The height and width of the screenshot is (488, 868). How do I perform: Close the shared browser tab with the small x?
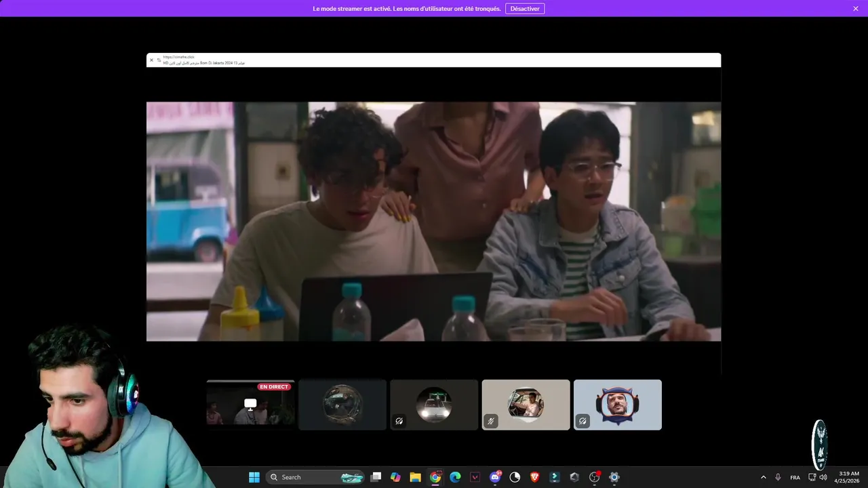(151, 60)
